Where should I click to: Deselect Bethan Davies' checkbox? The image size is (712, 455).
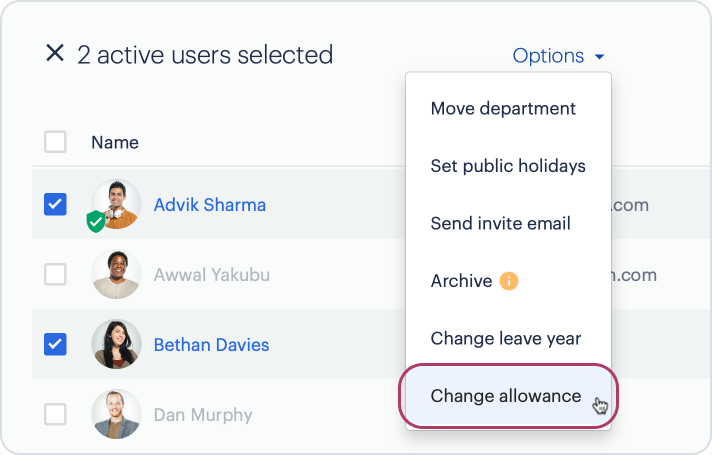click(55, 344)
